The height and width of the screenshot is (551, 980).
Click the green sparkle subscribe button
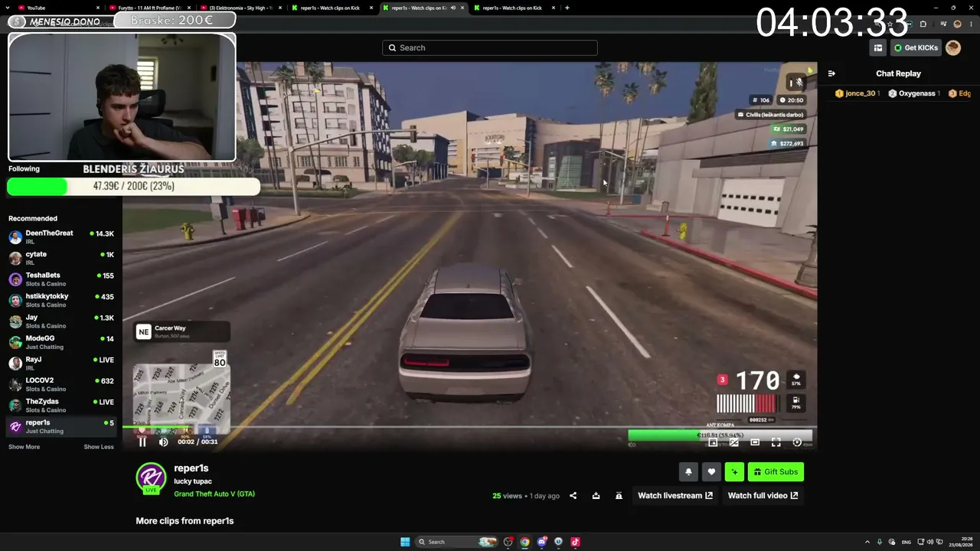pyautogui.click(x=734, y=472)
